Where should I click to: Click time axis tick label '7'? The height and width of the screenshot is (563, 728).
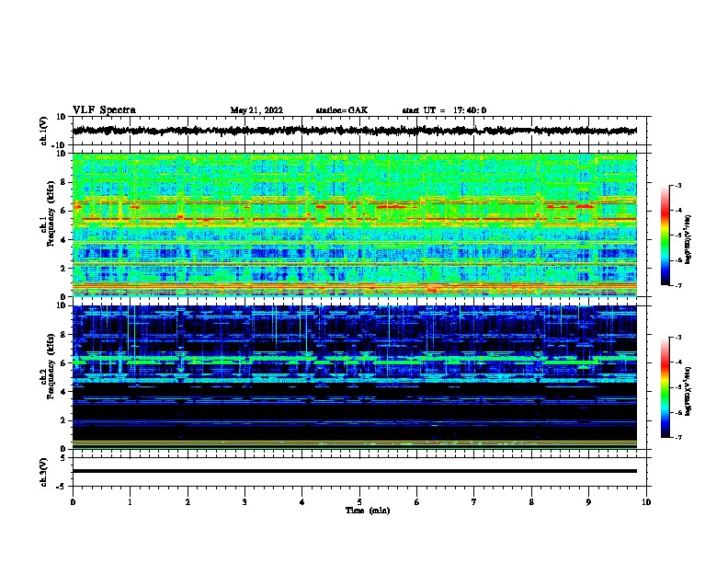474,502
